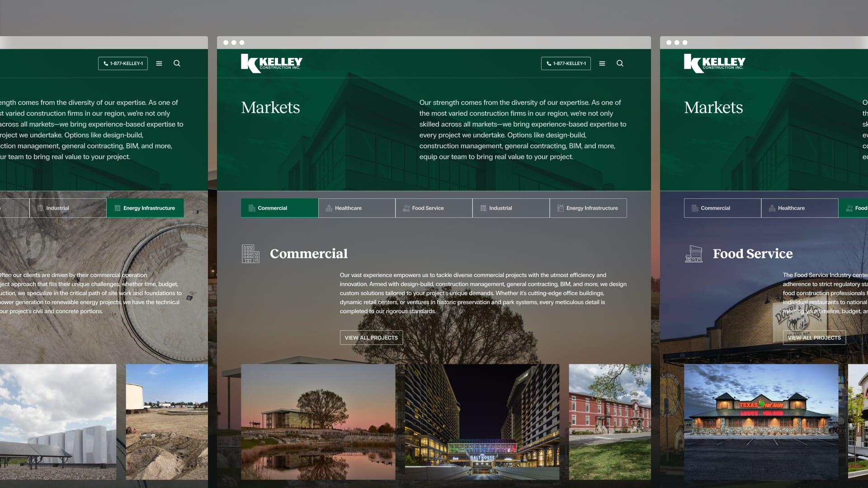Select the Healthcare tab in the center window

357,208
